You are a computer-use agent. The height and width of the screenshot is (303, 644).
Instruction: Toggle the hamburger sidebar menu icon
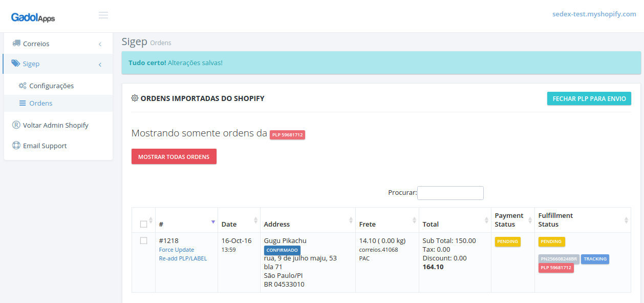tap(103, 15)
